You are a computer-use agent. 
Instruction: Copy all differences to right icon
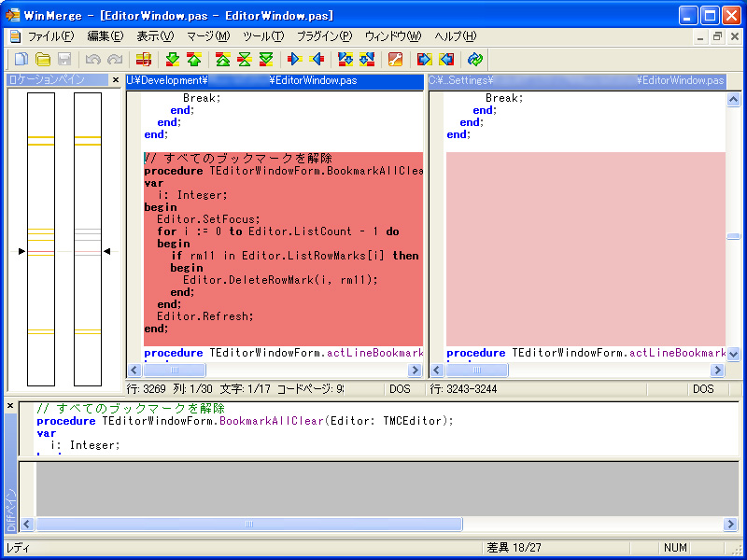point(424,59)
